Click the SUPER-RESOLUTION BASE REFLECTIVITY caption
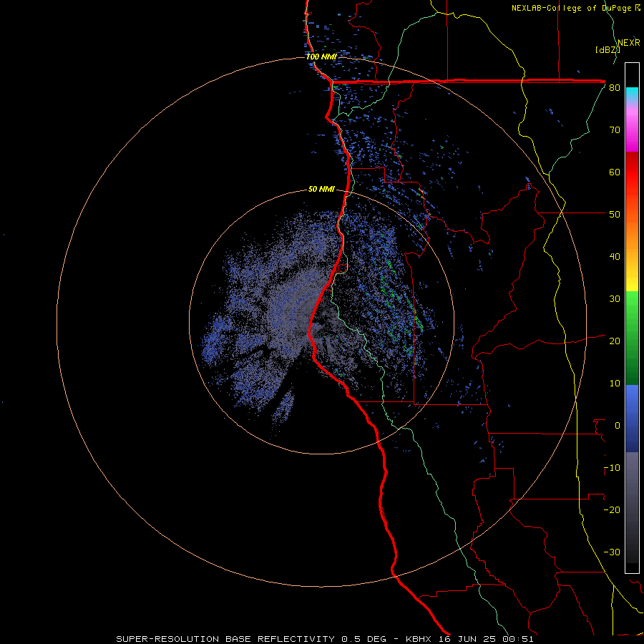This screenshot has height=644, width=644. pyautogui.click(x=227, y=639)
